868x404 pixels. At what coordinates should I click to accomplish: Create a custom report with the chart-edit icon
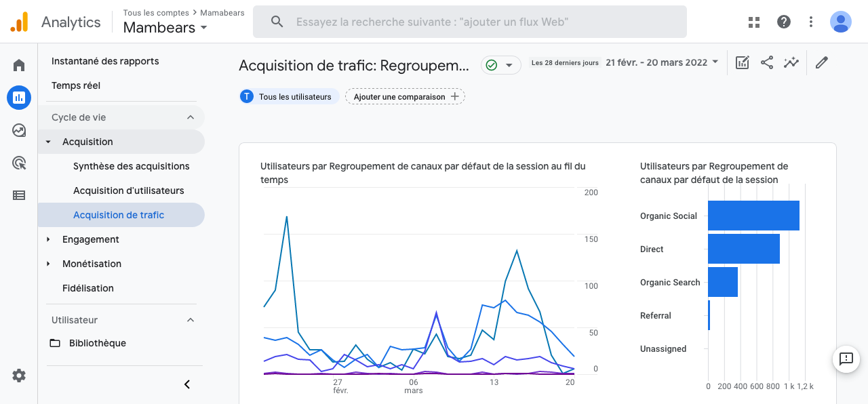[x=742, y=62]
